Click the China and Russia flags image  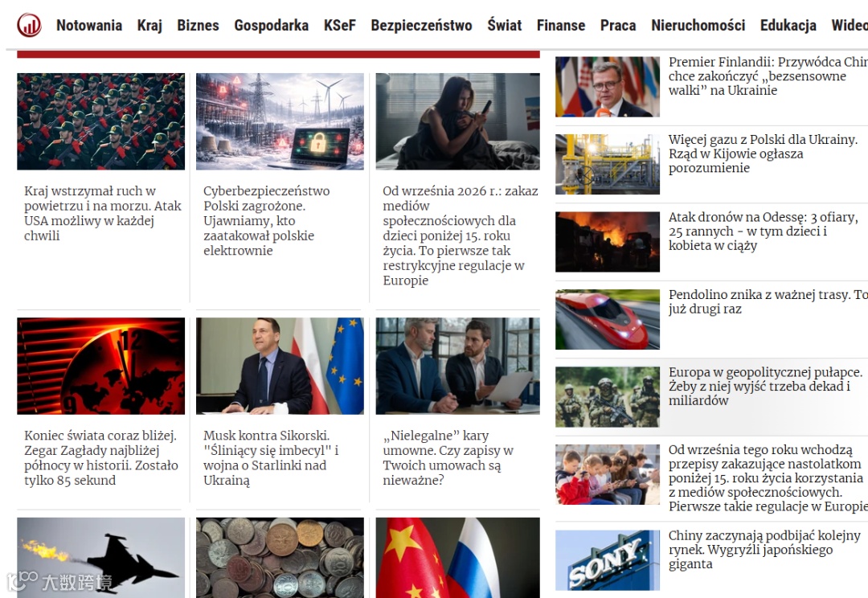pyautogui.click(x=458, y=558)
